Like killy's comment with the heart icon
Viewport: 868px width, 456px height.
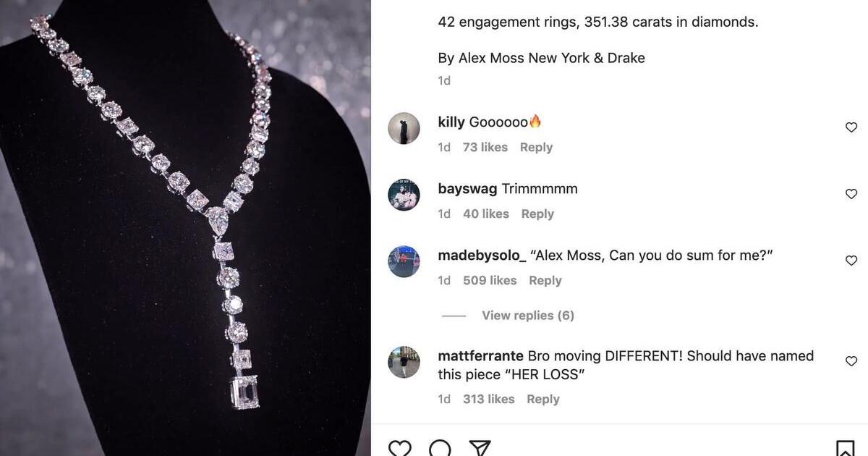851,127
